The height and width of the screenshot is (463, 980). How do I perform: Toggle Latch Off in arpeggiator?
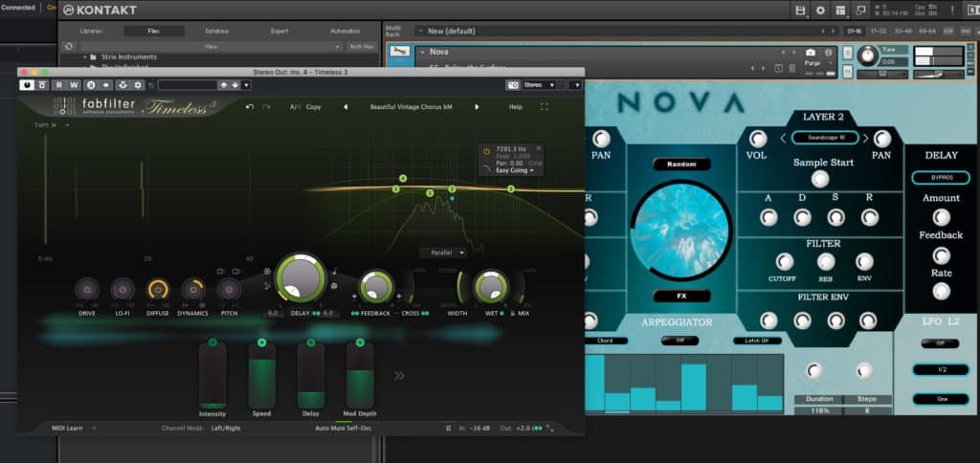[758, 341]
